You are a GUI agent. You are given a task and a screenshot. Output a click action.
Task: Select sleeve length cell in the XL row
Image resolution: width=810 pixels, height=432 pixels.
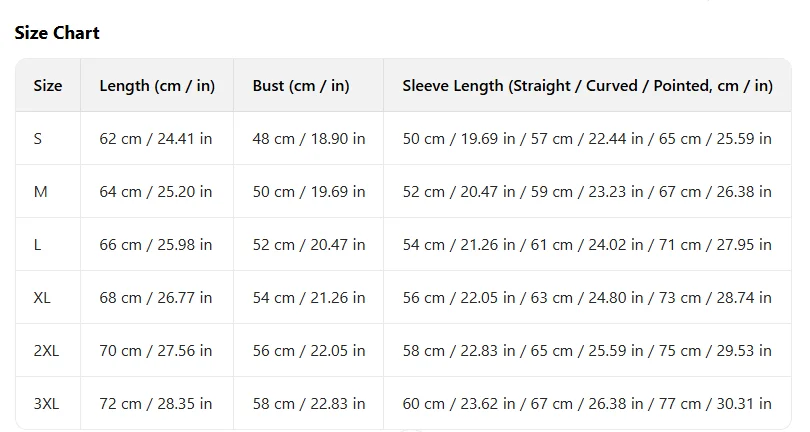[587, 298]
